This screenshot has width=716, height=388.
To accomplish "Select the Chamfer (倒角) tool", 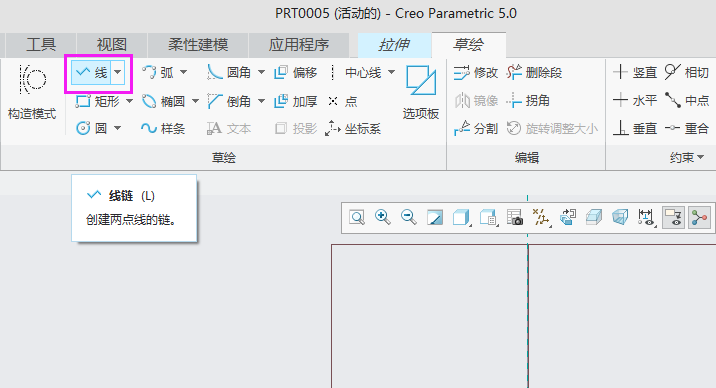I will tap(228, 101).
